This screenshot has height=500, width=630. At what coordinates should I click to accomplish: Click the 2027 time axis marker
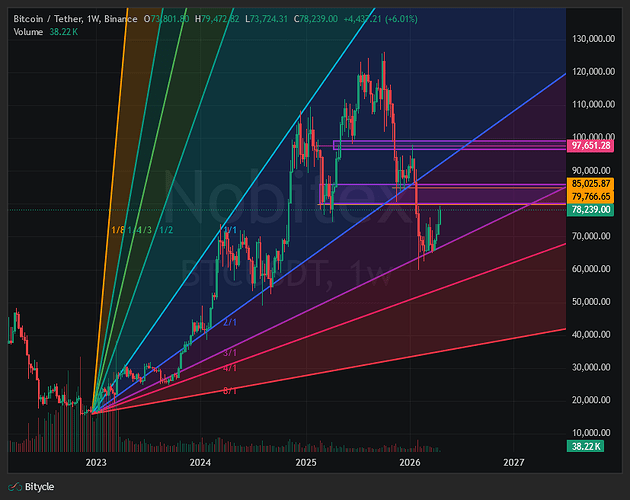click(513, 463)
